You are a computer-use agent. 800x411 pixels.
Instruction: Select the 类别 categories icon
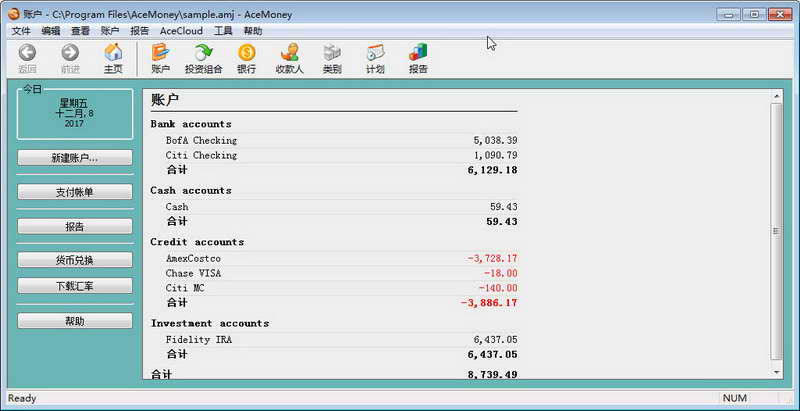(332, 53)
